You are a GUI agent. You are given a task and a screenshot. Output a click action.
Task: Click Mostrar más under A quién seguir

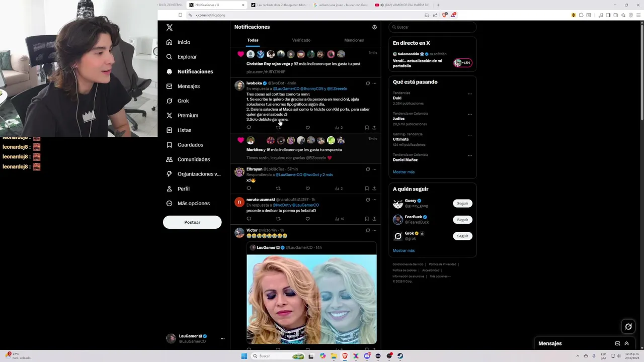pyautogui.click(x=404, y=250)
